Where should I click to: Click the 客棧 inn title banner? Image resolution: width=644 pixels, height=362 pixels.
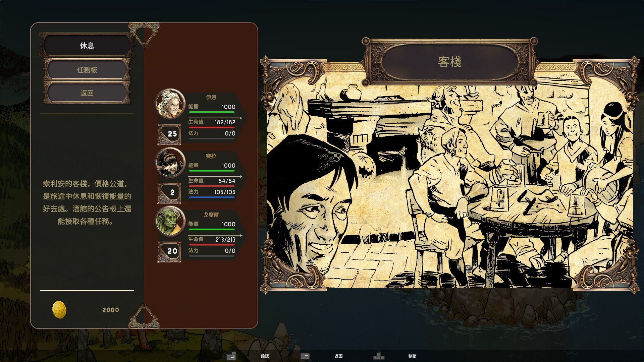coord(449,62)
